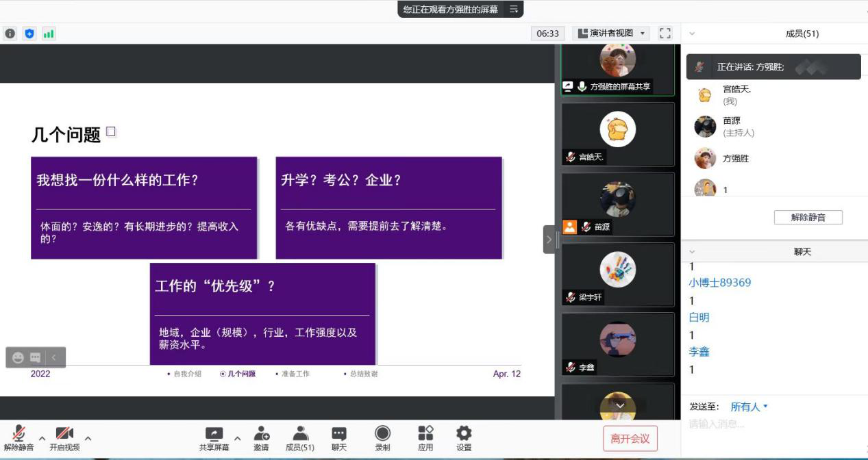Open the 演讲者视图 view dropdown
The height and width of the screenshot is (460, 868).
point(611,34)
